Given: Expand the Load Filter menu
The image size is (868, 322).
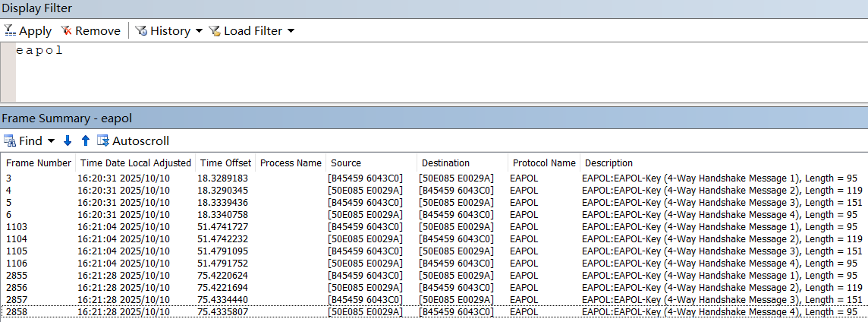Looking at the screenshot, I should [252, 31].
